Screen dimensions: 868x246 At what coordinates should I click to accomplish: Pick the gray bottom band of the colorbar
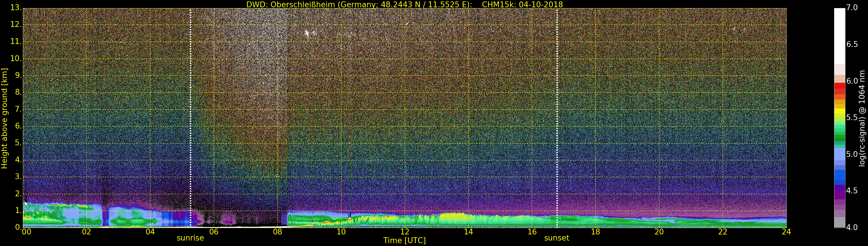(839, 222)
